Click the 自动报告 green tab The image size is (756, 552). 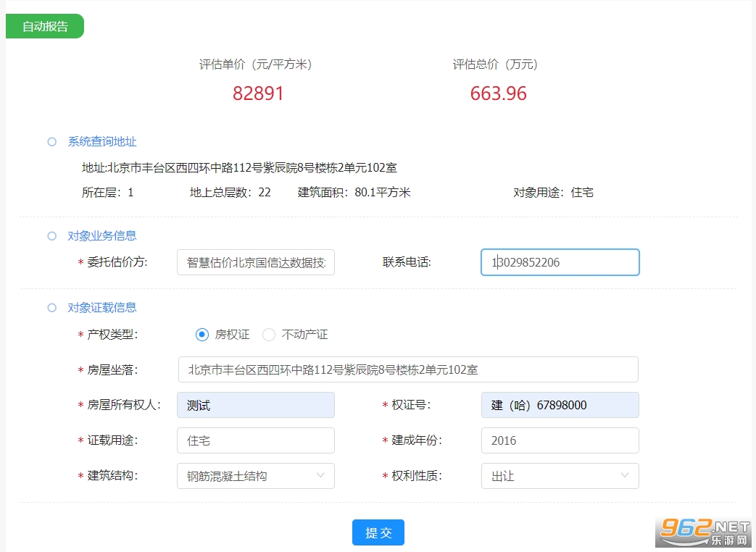45,26
